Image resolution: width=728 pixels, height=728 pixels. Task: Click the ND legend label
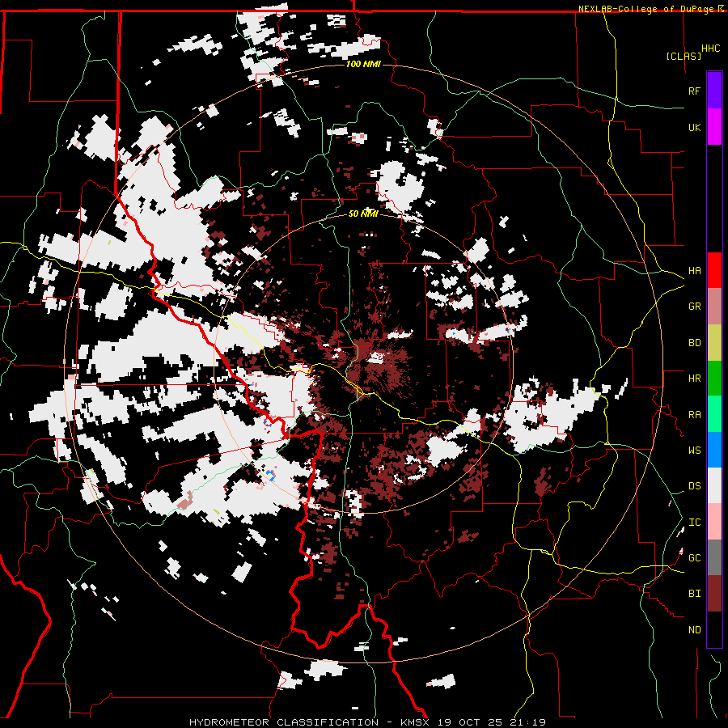(694, 630)
